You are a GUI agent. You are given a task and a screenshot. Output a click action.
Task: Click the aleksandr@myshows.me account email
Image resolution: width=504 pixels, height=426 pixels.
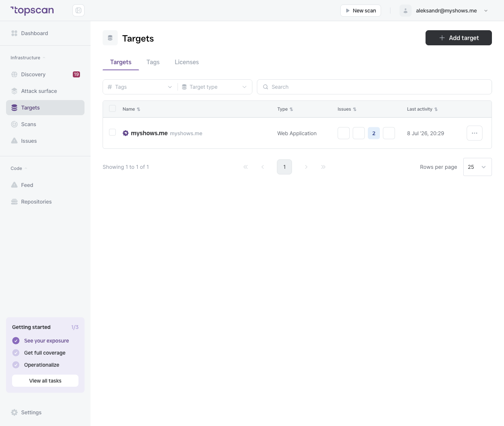tap(446, 11)
